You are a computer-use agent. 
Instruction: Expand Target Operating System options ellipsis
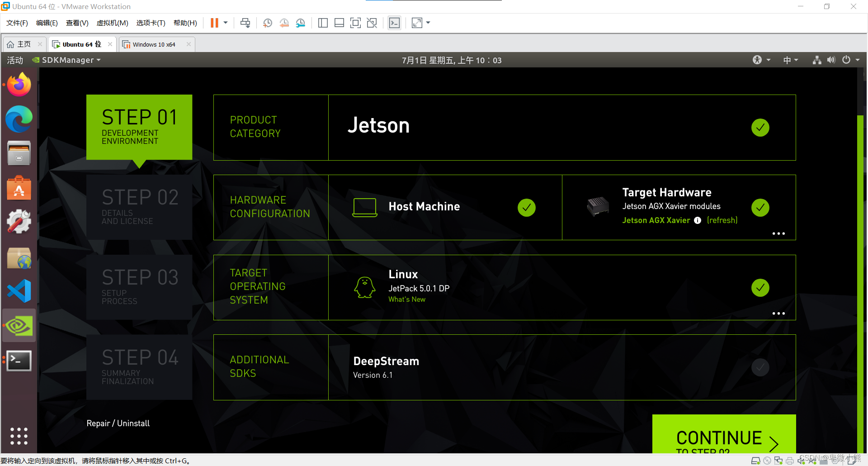click(x=778, y=313)
